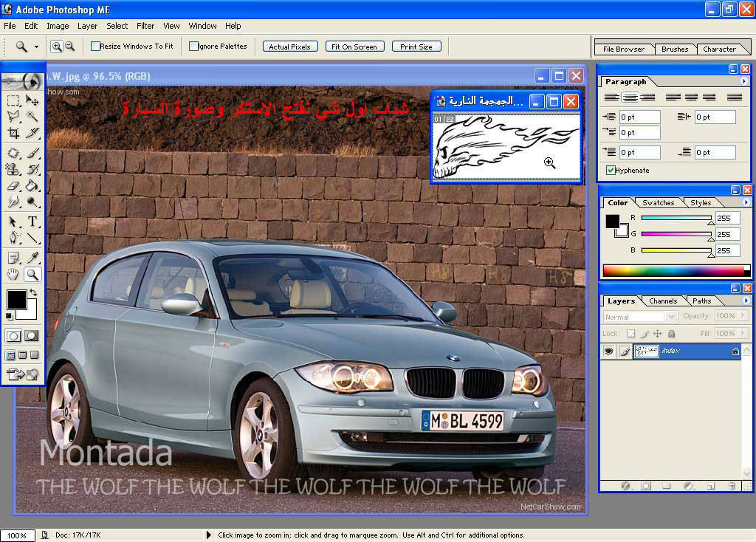Screen dimensions: 756x542
Task: Switch to the Paths tab
Action: click(x=701, y=301)
